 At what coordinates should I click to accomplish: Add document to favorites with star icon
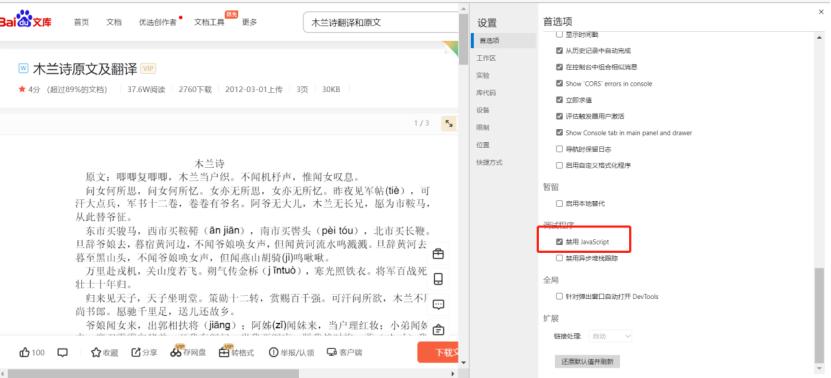click(104, 353)
